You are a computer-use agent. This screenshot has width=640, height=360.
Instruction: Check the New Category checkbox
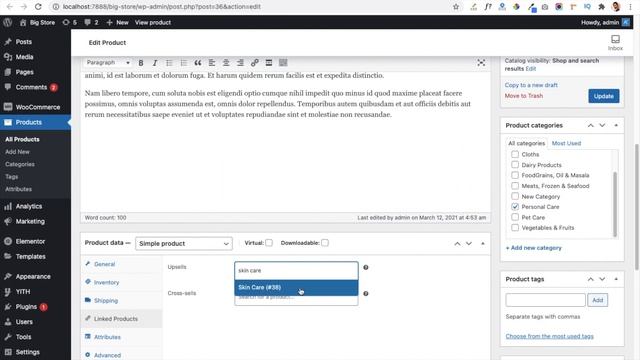(x=515, y=196)
